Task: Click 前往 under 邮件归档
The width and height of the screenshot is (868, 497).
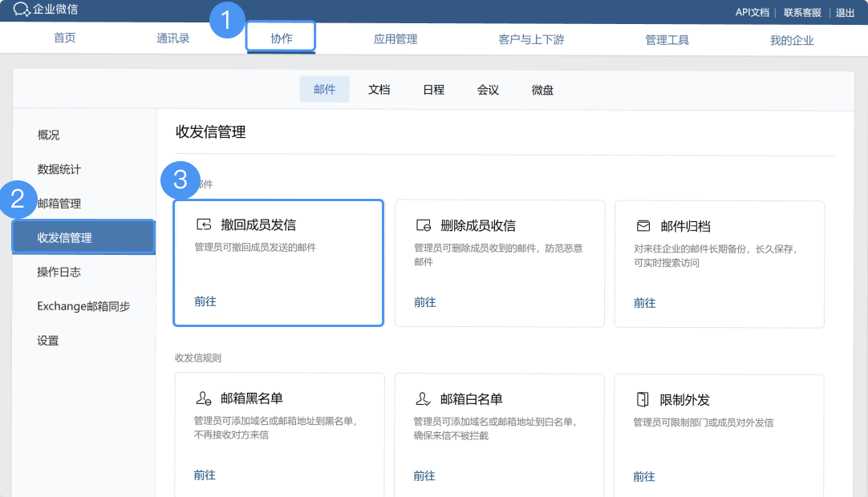Action: click(x=644, y=302)
